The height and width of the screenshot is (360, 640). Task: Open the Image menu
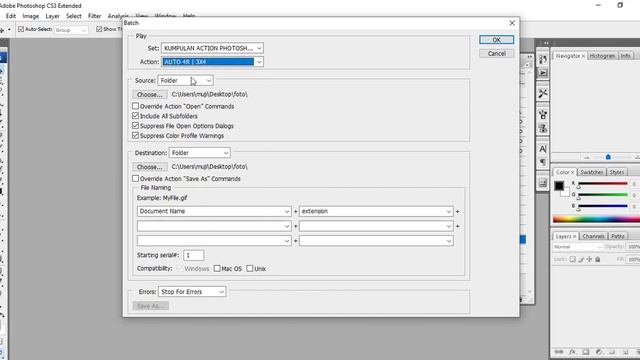click(31, 16)
